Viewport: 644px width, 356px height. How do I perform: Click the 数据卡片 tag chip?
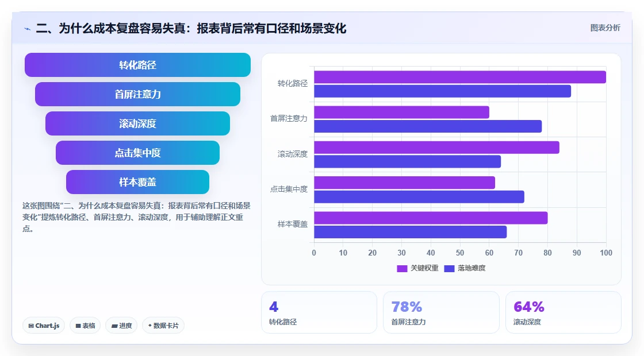[x=163, y=326]
